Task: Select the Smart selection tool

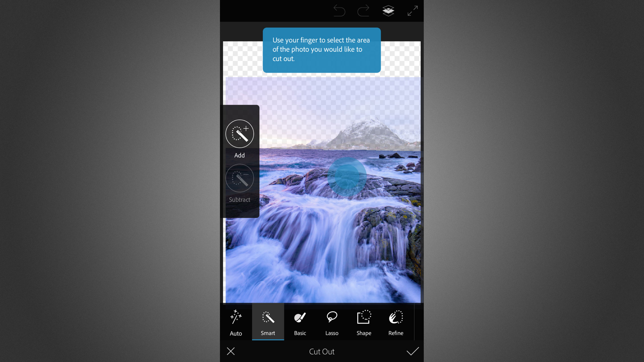Action: click(x=268, y=323)
